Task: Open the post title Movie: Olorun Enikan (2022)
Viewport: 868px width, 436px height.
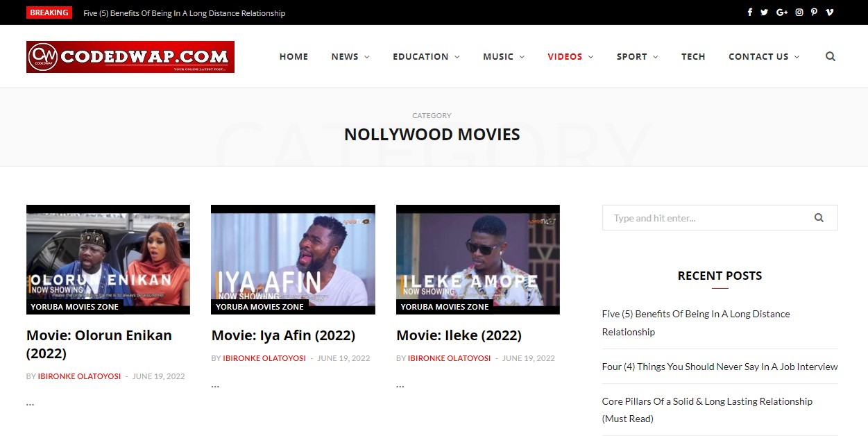Action: 99,344
